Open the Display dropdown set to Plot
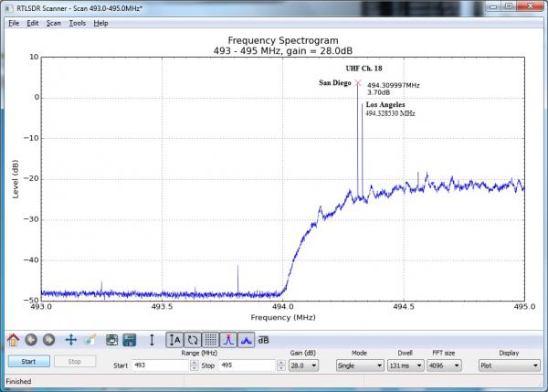Screen dimensions: 548x392 [x=508, y=366]
